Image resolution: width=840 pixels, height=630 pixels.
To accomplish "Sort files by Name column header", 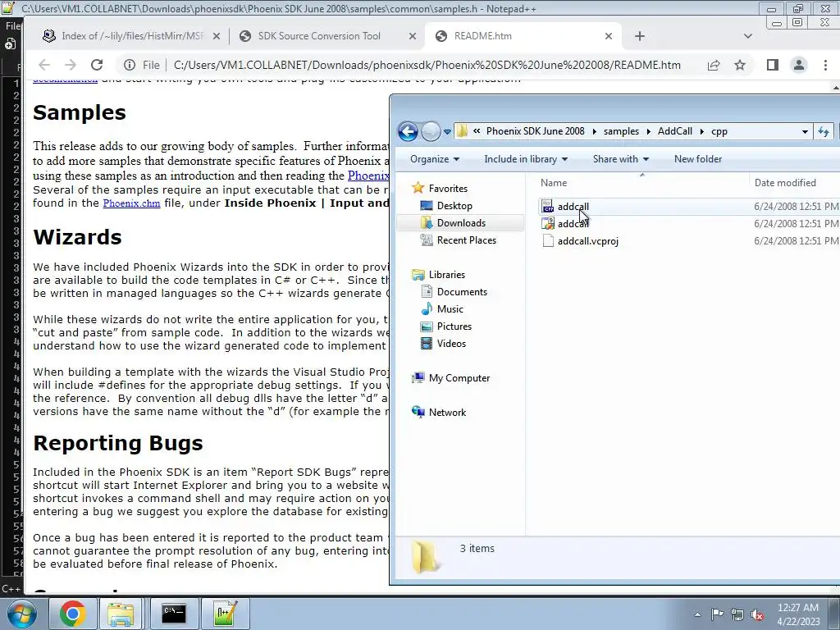I will [642, 183].
